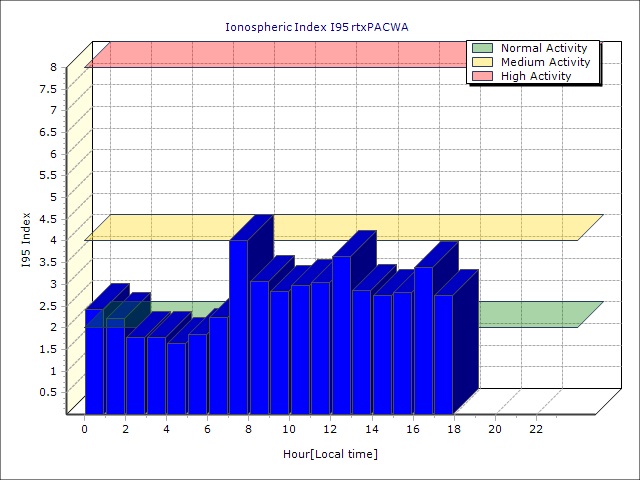The width and height of the screenshot is (640, 480).
Task: Click the last blue bar at hour 17
Action: [x=443, y=350]
